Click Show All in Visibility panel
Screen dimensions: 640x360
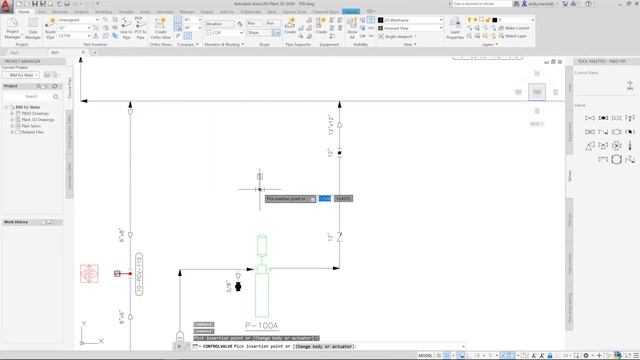point(352,28)
